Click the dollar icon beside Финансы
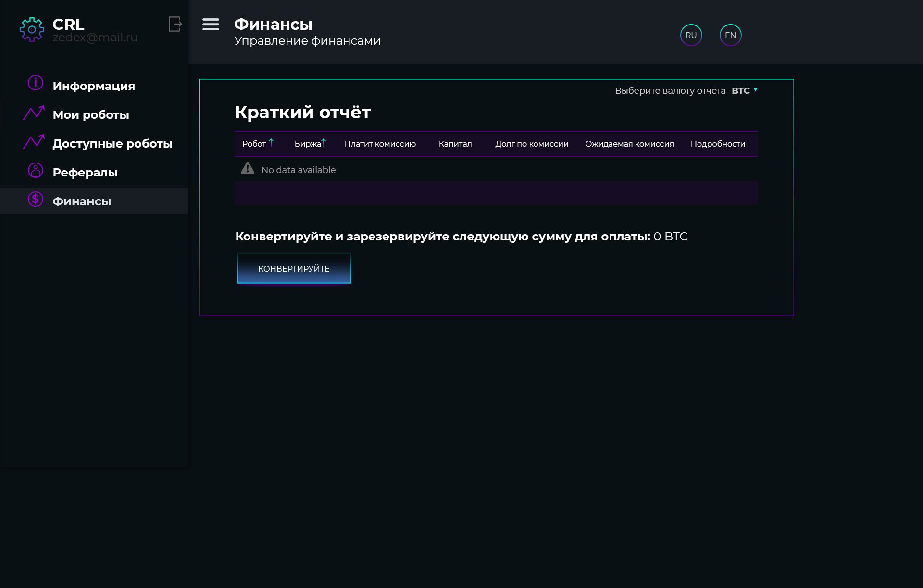 pyautogui.click(x=35, y=199)
